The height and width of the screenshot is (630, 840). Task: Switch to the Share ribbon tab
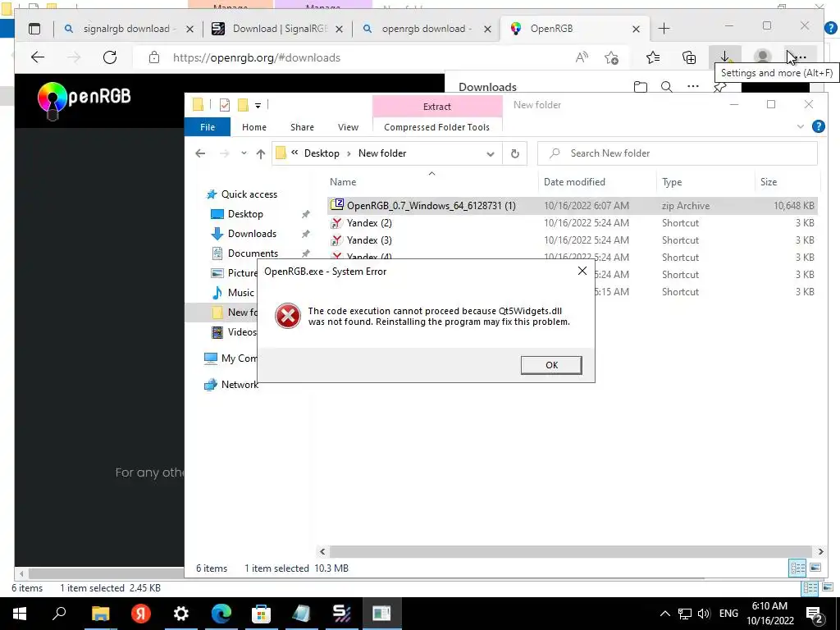[x=302, y=127]
